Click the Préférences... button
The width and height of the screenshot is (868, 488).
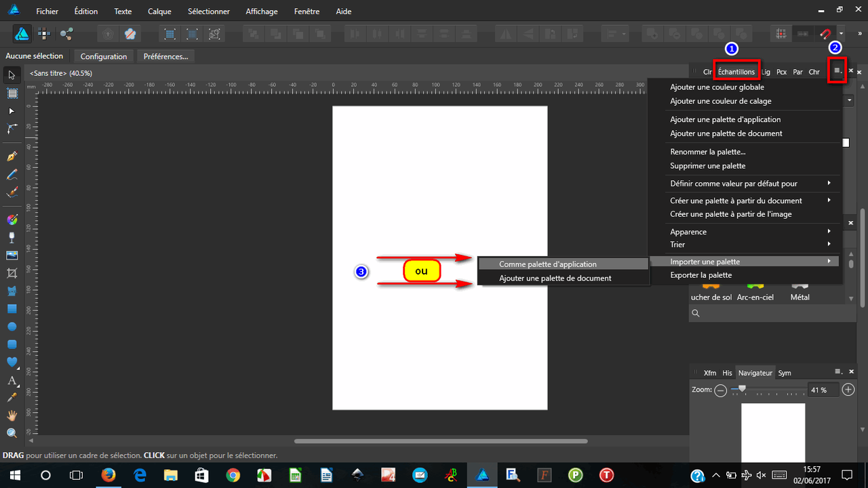coord(165,56)
